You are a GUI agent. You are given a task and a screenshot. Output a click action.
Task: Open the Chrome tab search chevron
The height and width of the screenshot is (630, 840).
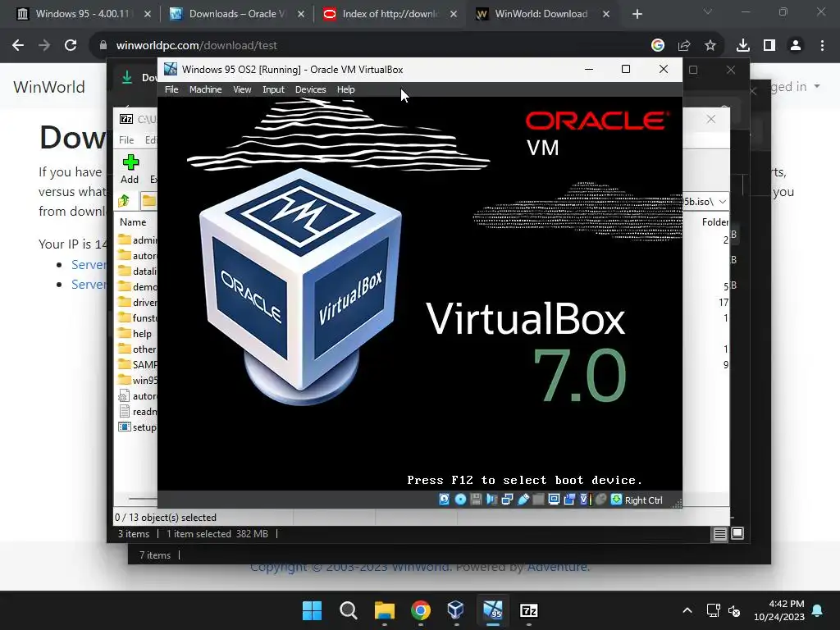[x=708, y=11]
